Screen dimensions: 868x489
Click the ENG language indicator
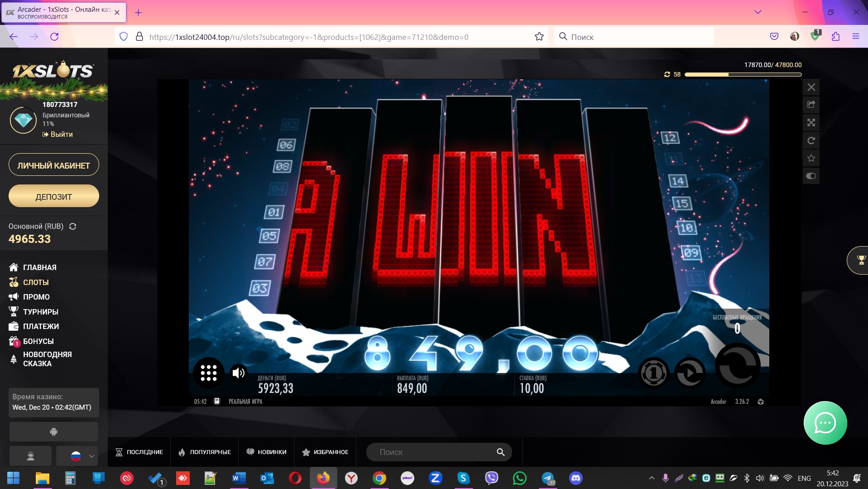coord(804,478)
